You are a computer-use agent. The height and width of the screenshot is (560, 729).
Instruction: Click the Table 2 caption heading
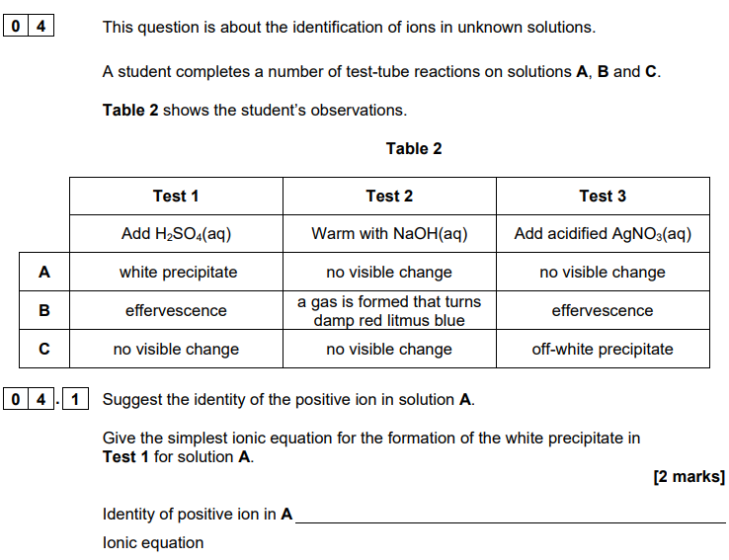[414, 148]
